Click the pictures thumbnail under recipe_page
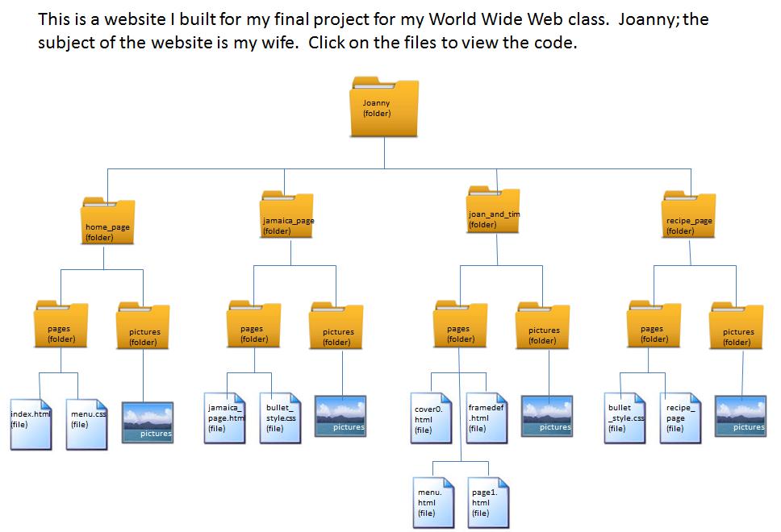Image resolution: width=781 pixels, height=532 pixels. pos(741,417)
